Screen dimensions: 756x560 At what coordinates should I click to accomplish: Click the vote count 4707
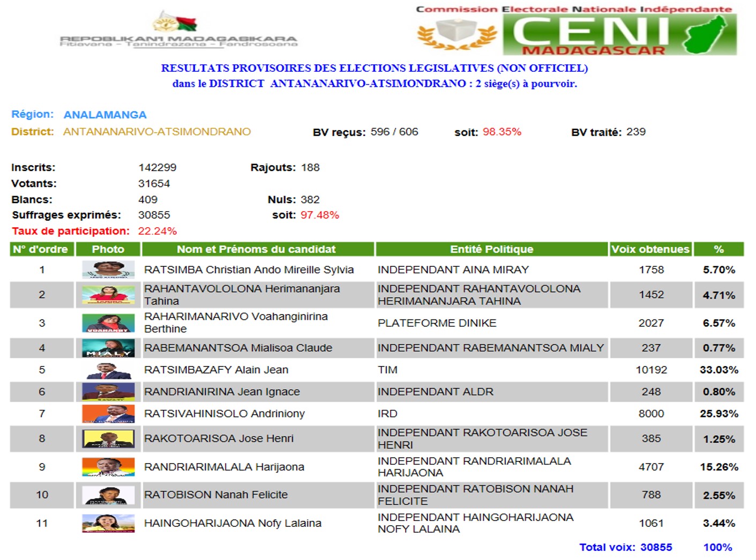coord(651,467)
